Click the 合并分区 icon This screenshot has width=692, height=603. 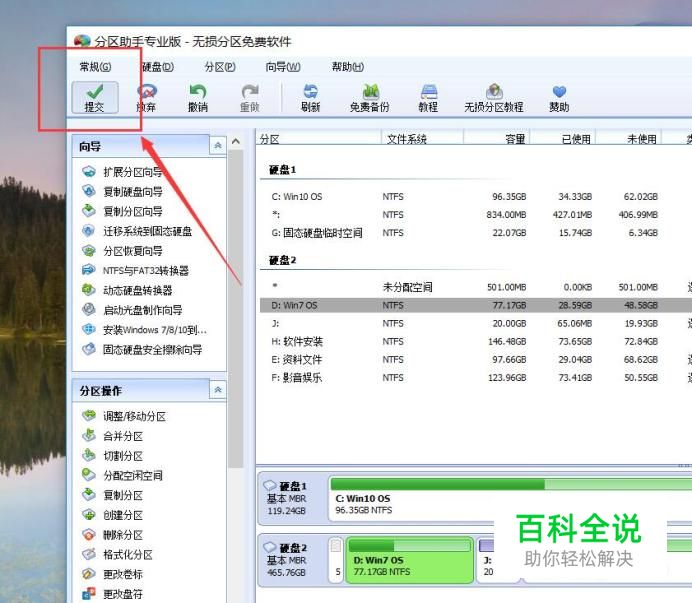[x=89, y=436]
